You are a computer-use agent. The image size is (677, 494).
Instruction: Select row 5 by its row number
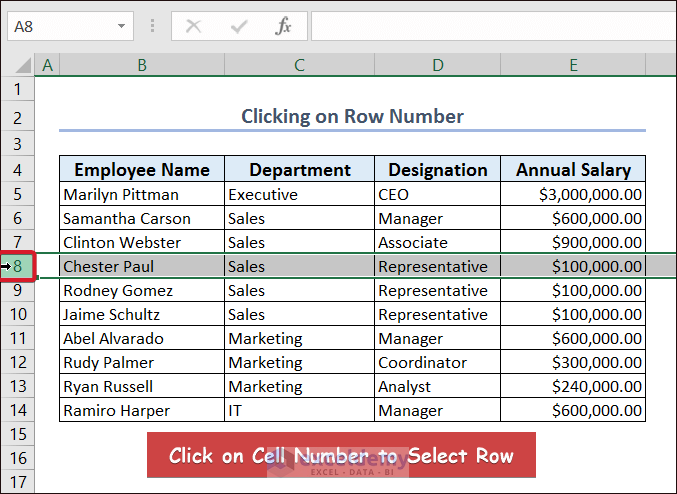[18, 194]
